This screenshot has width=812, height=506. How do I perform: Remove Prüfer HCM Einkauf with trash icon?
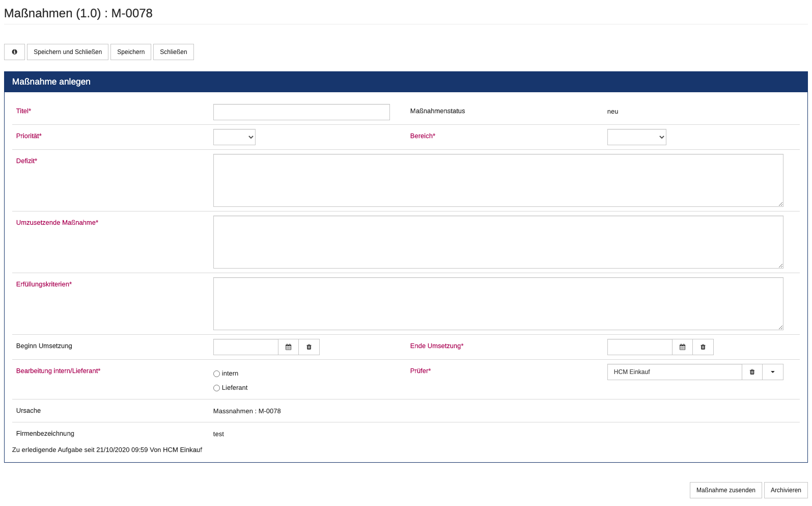pyautogui.click(x=752, y=372)
